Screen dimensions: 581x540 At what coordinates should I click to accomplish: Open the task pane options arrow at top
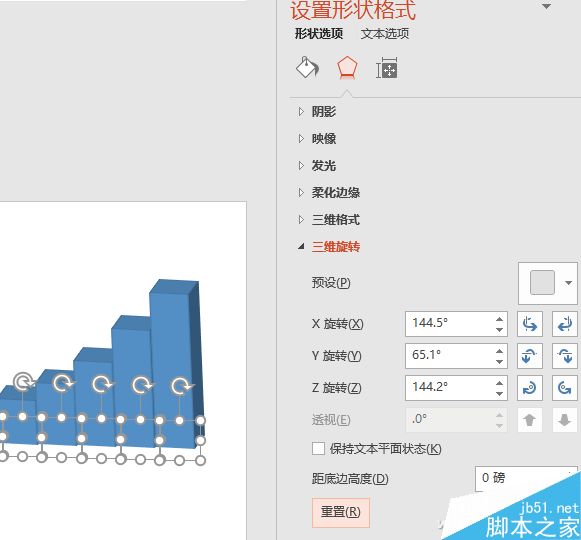pos(547,7)
